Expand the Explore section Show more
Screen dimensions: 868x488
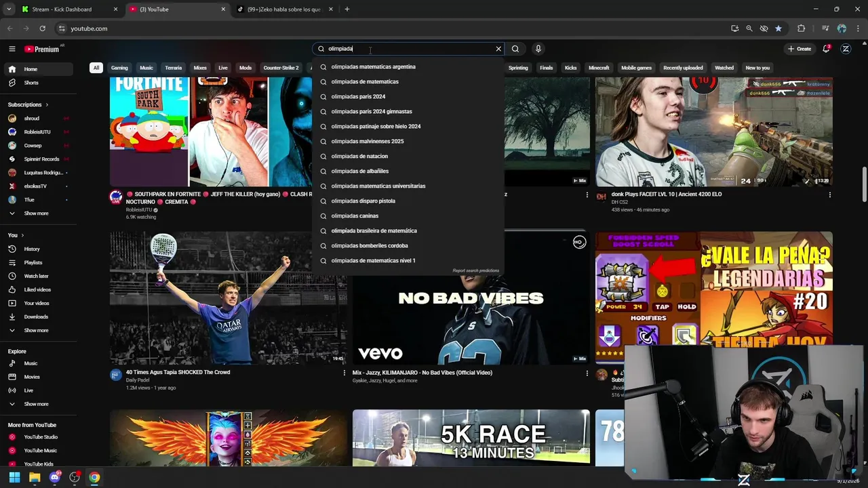point(39,404)
